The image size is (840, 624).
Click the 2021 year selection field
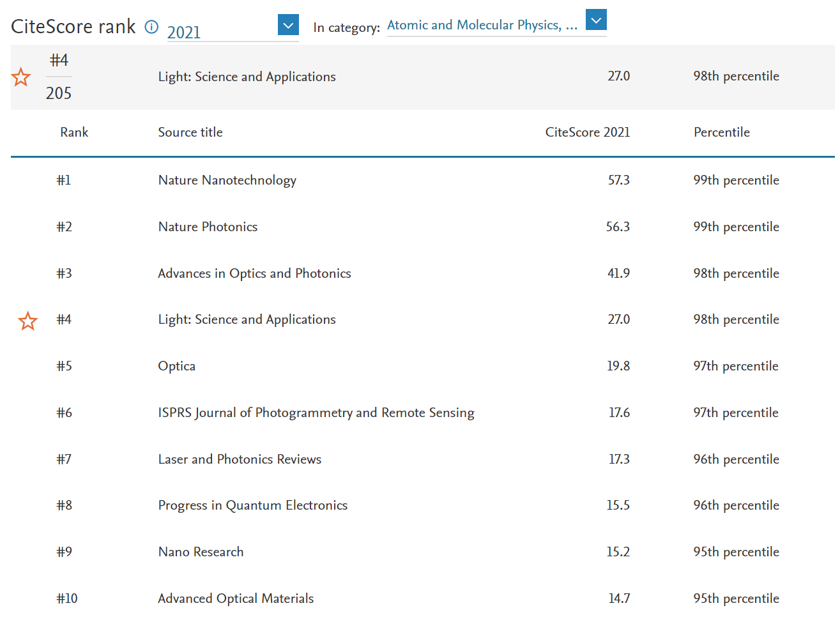[x=220, y=32]
